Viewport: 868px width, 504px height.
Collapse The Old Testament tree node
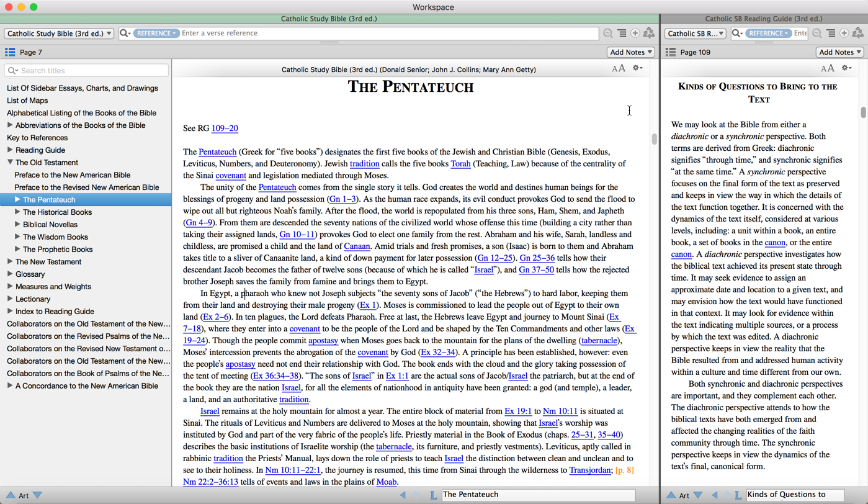click(10, 162)
